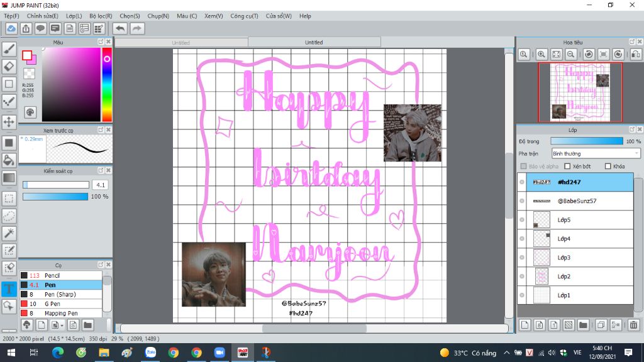The image size is (644, 362).
Task: Rotate the canvas left in navigator
Action: pyautogui.click(x=589, y=54)
